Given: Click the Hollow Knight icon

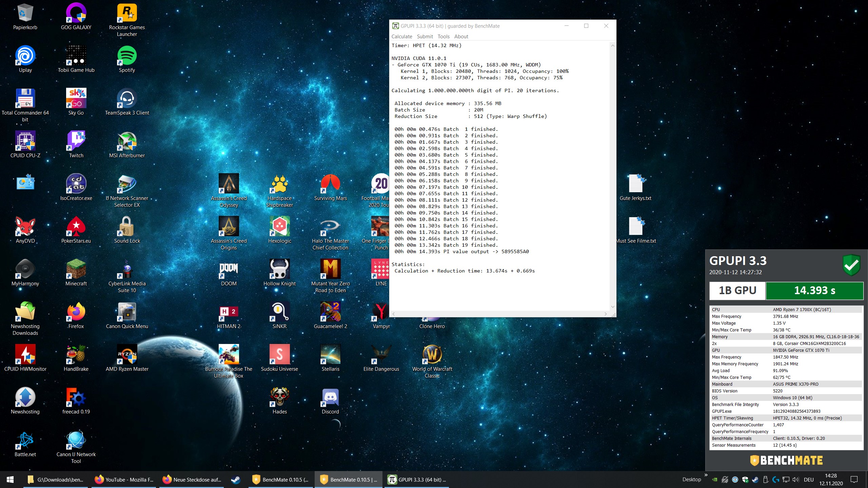Looking at the screenshot, I should pos(279,273).
